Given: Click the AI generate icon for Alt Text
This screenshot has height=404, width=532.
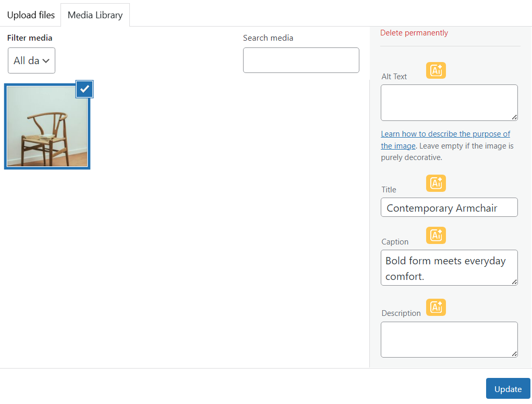Looking at the screenshot, I should 436,70.
